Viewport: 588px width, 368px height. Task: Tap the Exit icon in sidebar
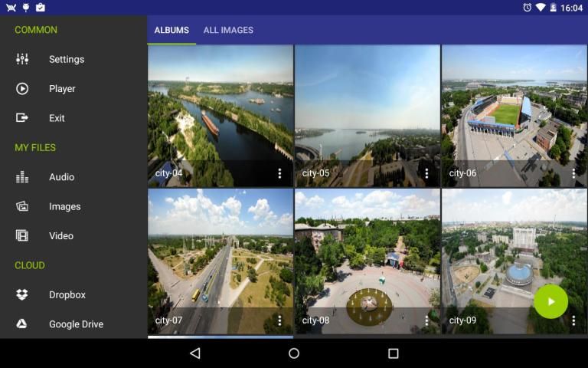pos(22,118)
